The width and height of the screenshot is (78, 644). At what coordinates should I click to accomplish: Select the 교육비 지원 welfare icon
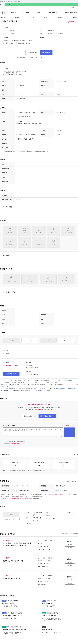53,231
